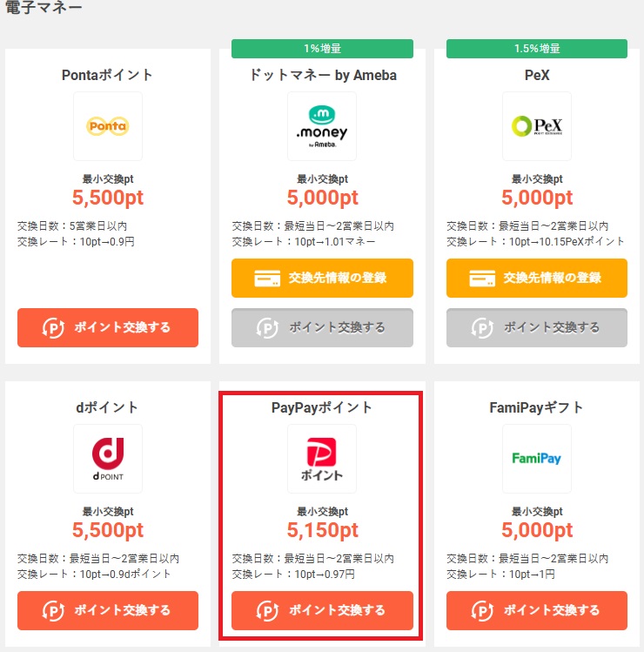Viewport: 644px width, 652px height.
Task: Select the PayPayポイント card title
Action: (322, 407)
